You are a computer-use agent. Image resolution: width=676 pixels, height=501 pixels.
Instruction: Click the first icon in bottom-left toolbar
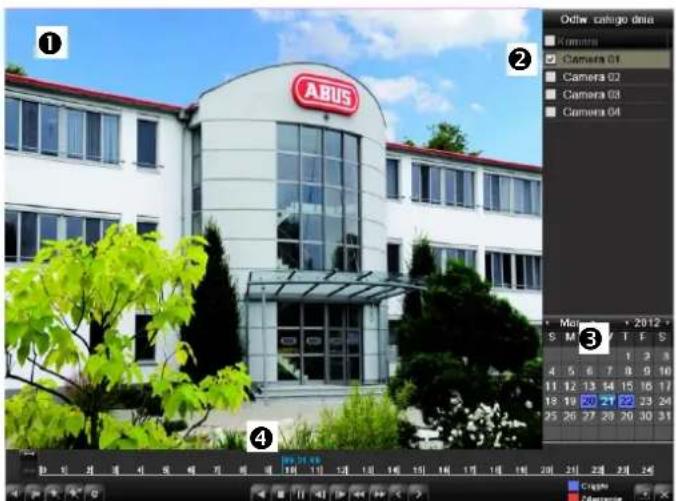click(x=10, y=493)
